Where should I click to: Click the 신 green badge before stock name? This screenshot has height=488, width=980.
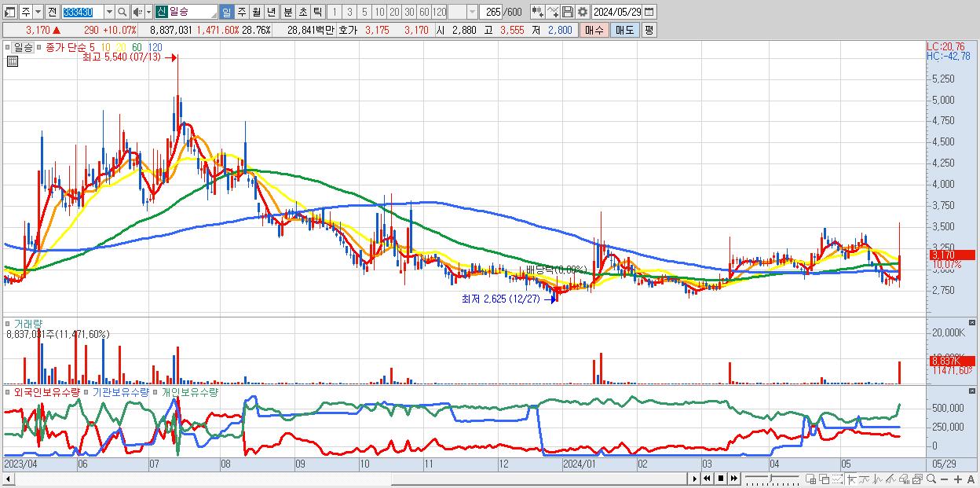point(161,12)
